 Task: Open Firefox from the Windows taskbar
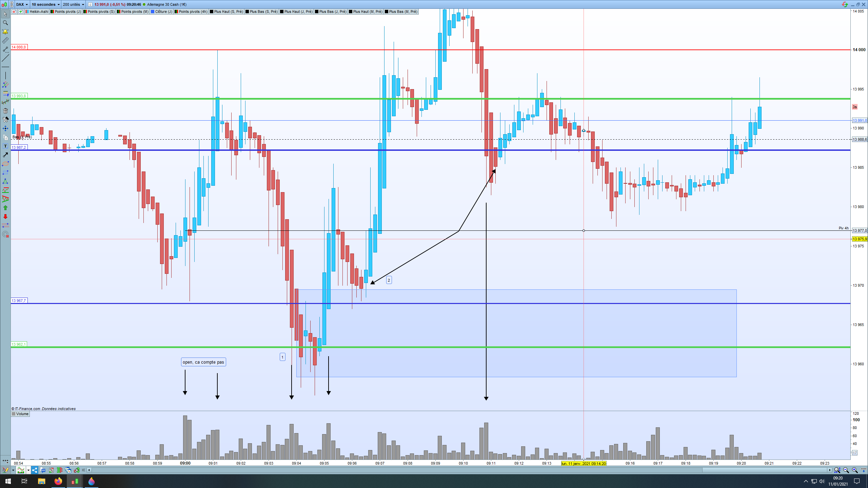pos(58,481)
